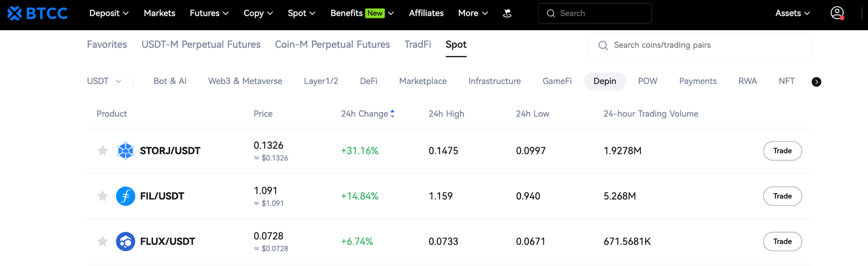Click the FIL coin icon

pos(125,196)
